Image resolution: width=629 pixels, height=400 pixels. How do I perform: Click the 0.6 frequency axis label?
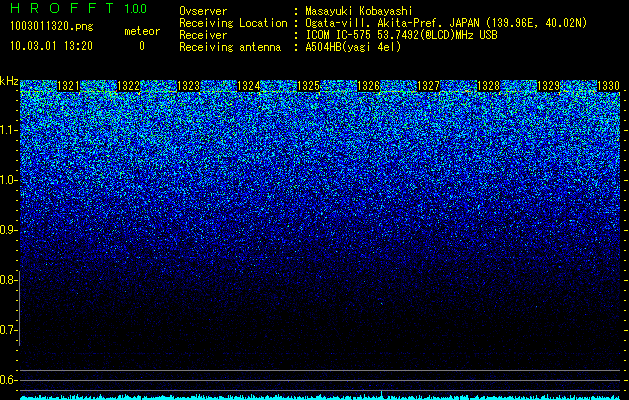8,380
